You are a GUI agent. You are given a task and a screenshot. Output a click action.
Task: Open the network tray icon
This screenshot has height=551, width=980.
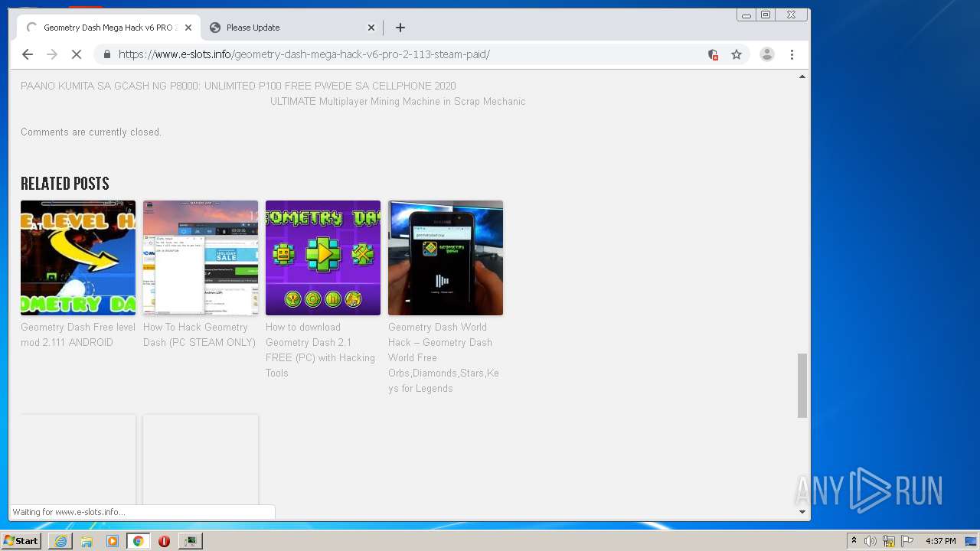coord(889,541)
